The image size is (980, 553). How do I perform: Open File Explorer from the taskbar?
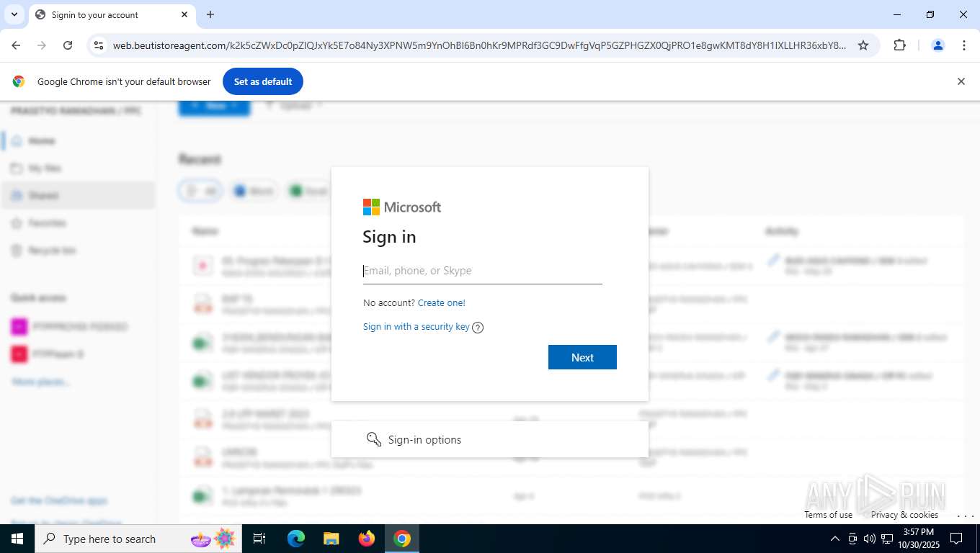pyautogui.click(x=331, y=539)
